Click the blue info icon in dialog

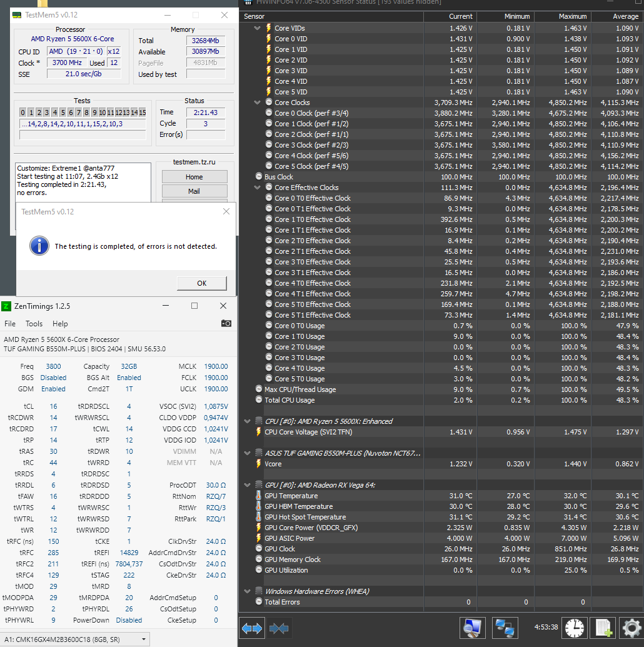[x=39, y=246]
